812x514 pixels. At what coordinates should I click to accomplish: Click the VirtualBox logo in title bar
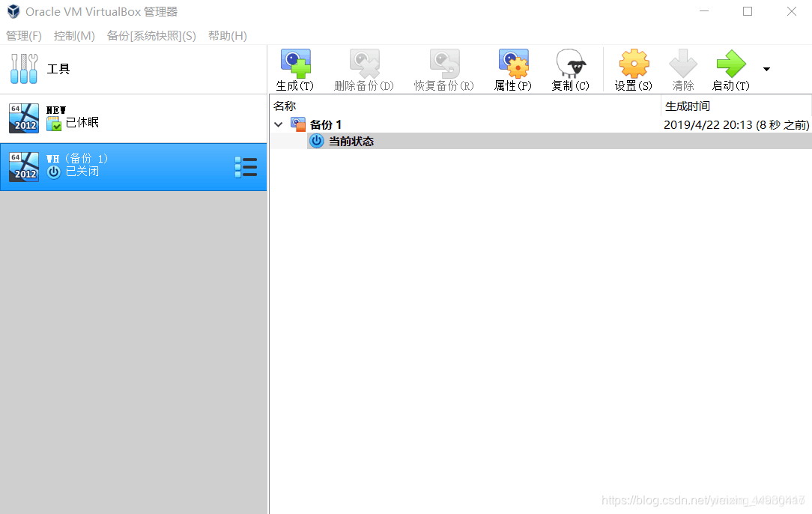[x=13, y=11]
